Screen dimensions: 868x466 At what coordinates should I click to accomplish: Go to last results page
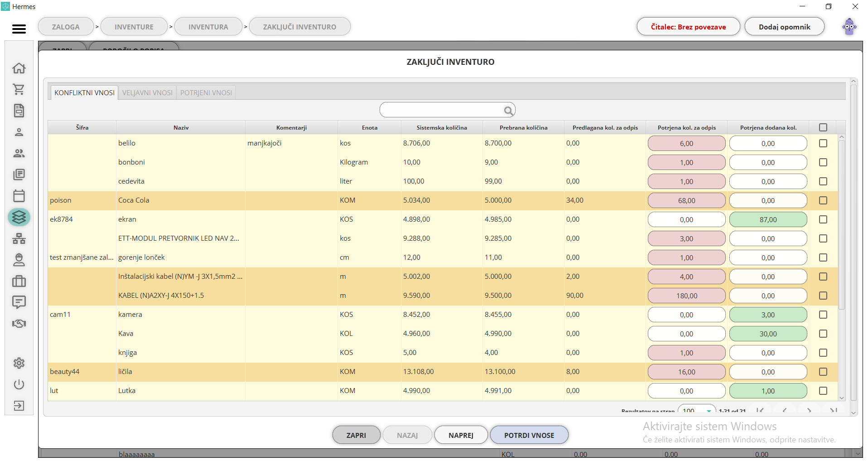[x=833, y=410]
